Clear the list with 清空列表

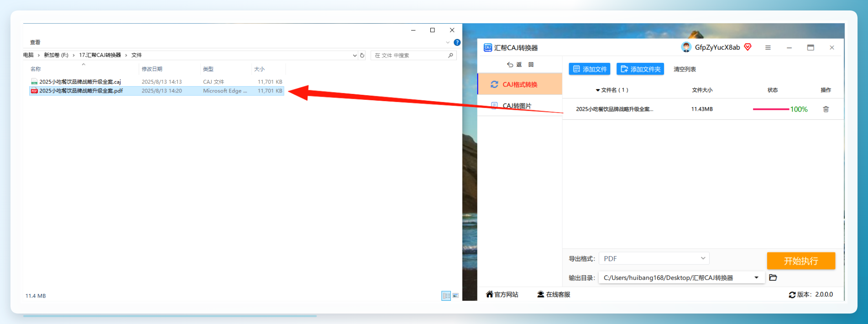click(x=685, y=69)
